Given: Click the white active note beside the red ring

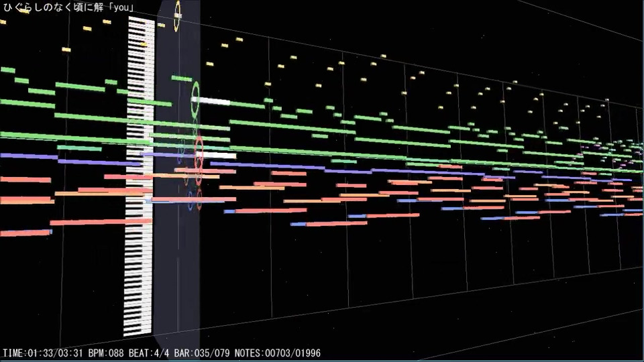Looking at the screenshot, I should 216,156.
